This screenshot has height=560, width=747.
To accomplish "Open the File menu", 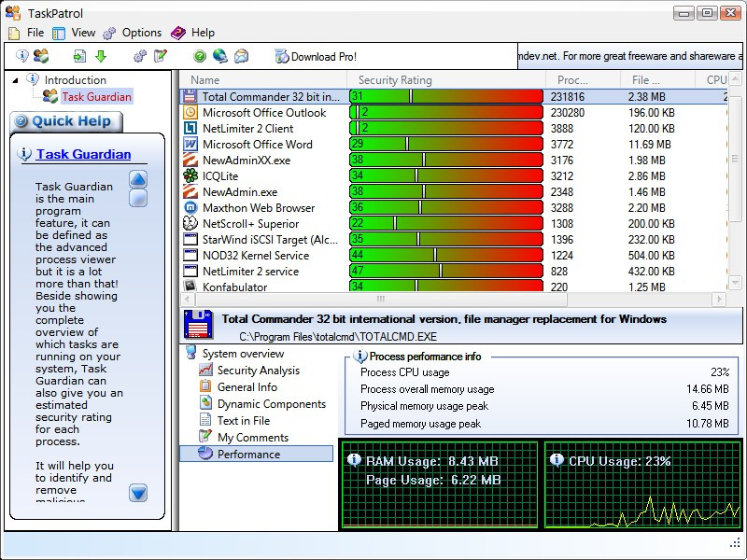I will [x=35, y=33].
